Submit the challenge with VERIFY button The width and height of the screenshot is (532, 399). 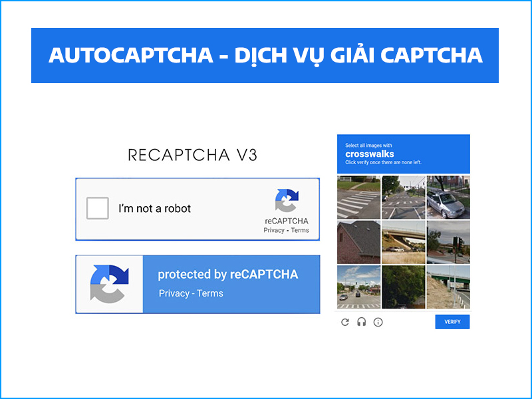452,322
